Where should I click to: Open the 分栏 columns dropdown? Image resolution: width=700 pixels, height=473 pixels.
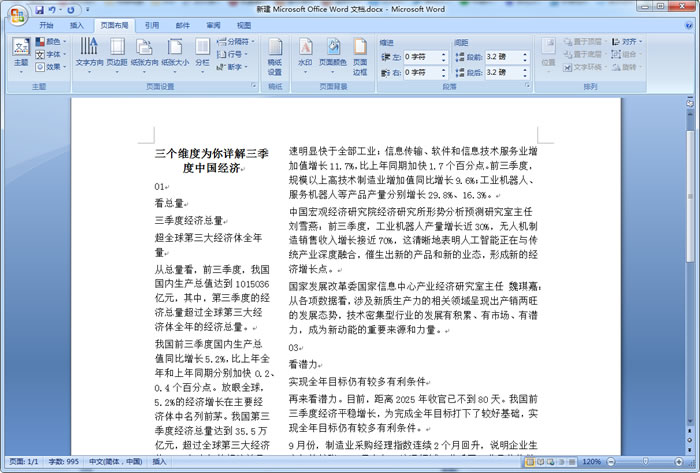[x=202, y=52]
